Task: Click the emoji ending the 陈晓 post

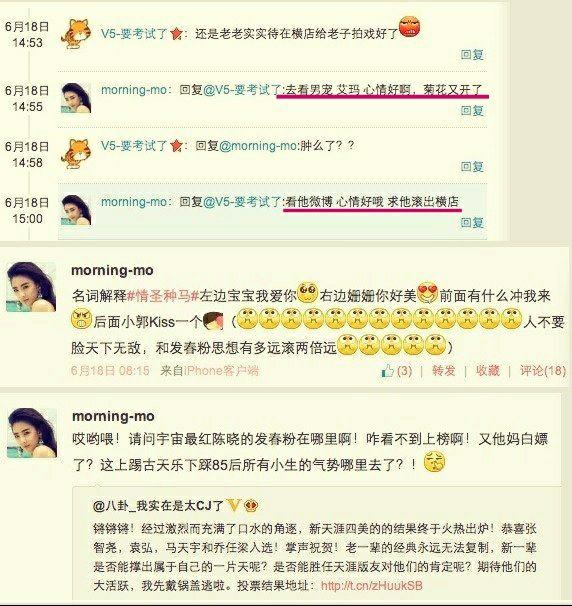Action: (x=434, y=463)
